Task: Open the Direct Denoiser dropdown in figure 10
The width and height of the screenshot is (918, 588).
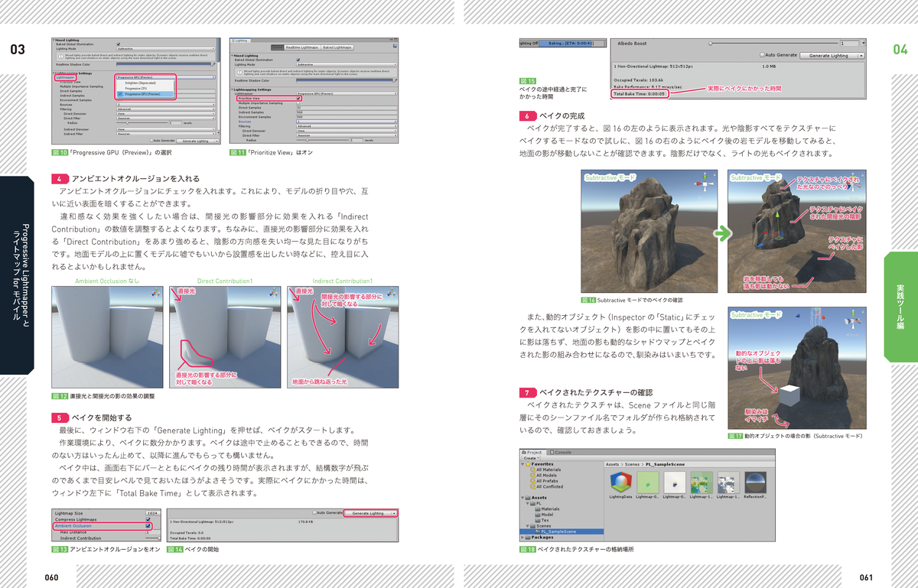Action: [x=166, y=114]
